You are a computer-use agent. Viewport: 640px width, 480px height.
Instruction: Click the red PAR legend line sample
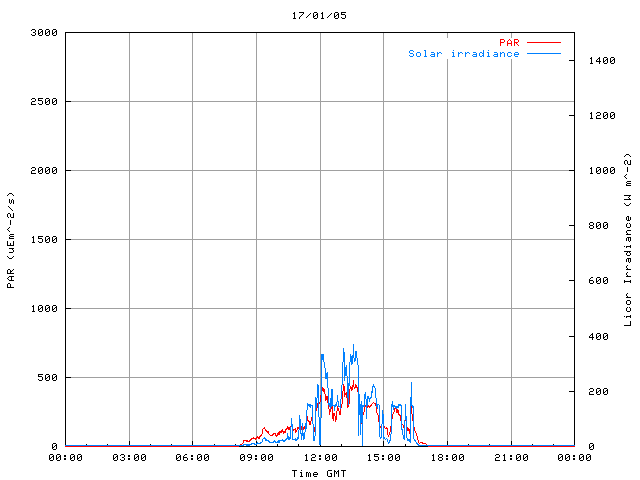click(544, 42)
